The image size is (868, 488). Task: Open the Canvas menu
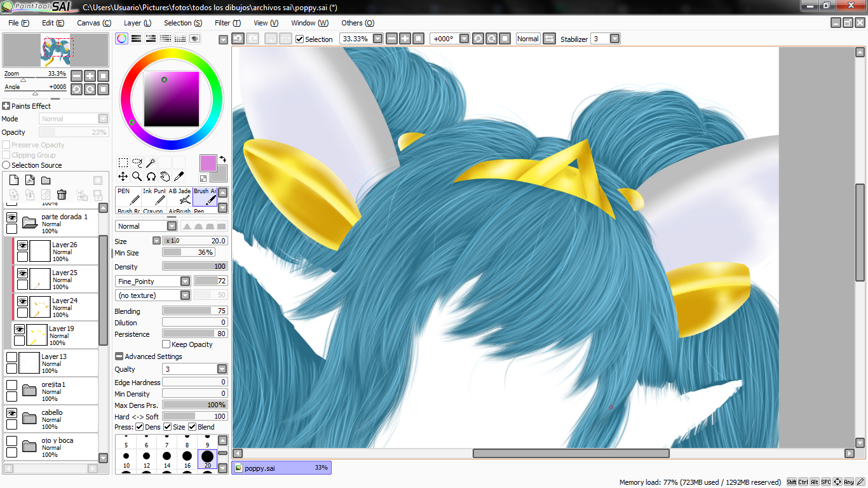pyautogui.click(x=94, y=23)
